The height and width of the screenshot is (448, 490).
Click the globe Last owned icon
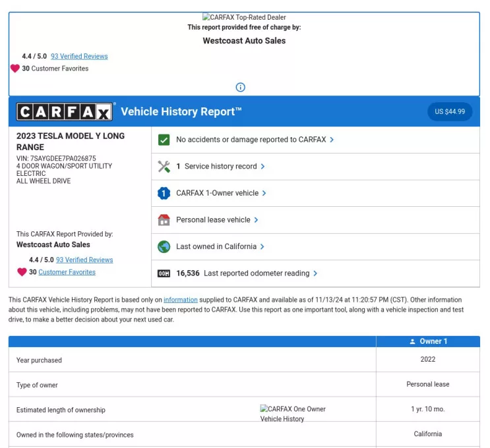[164, 246]
